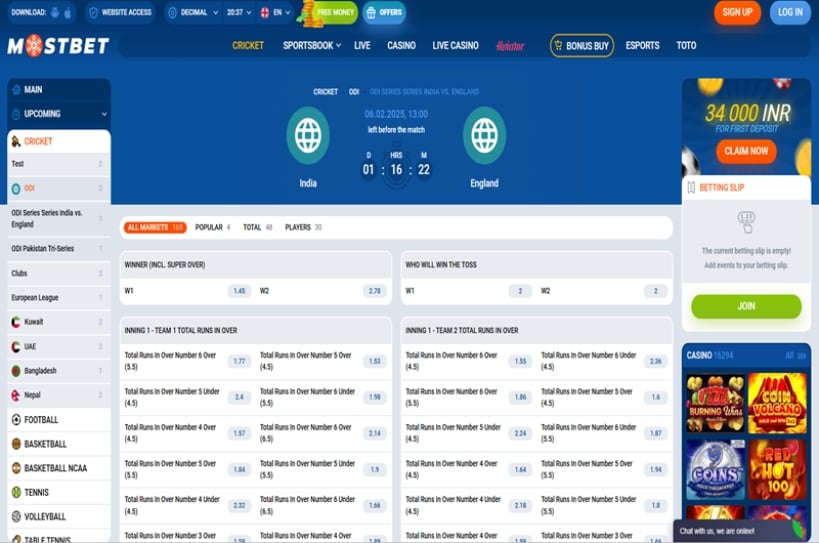Click the Cricket breadcrumb link
The height and width of the screenshot is (543, 819).
(325, 92)
